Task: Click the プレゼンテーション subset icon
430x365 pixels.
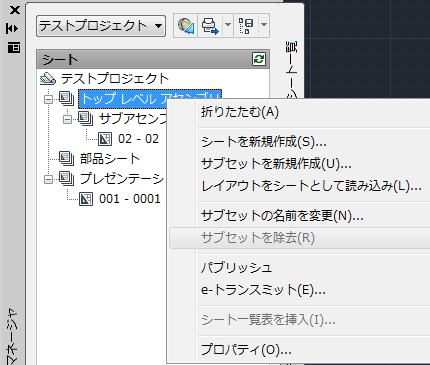Action: tap(67, 179)
